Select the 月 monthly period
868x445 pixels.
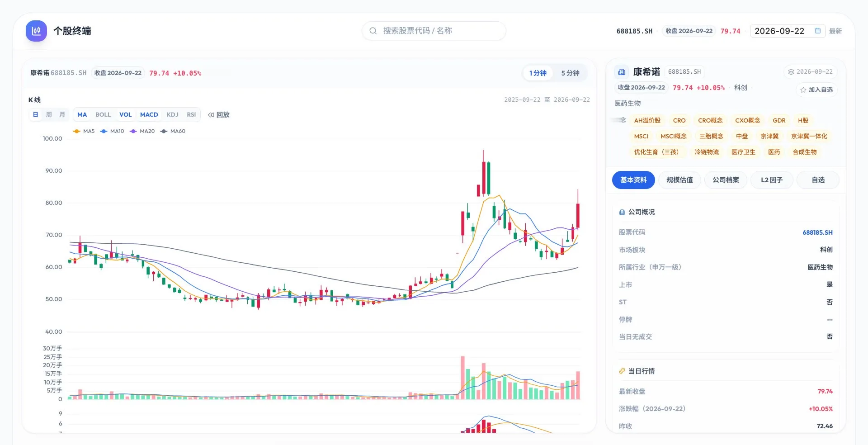62,115
